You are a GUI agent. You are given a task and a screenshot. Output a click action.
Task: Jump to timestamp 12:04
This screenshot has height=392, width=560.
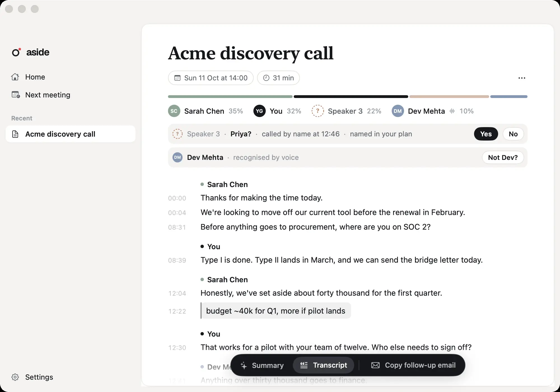pos(177,293)
